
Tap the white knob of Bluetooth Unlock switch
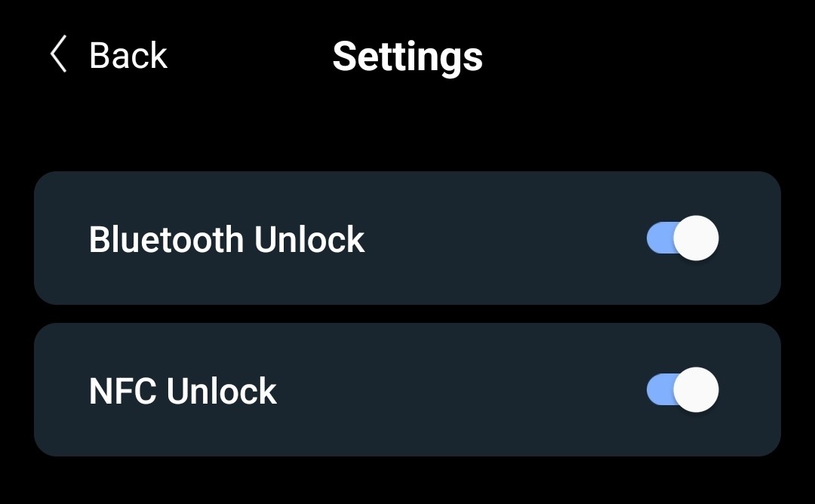point(696,238)
